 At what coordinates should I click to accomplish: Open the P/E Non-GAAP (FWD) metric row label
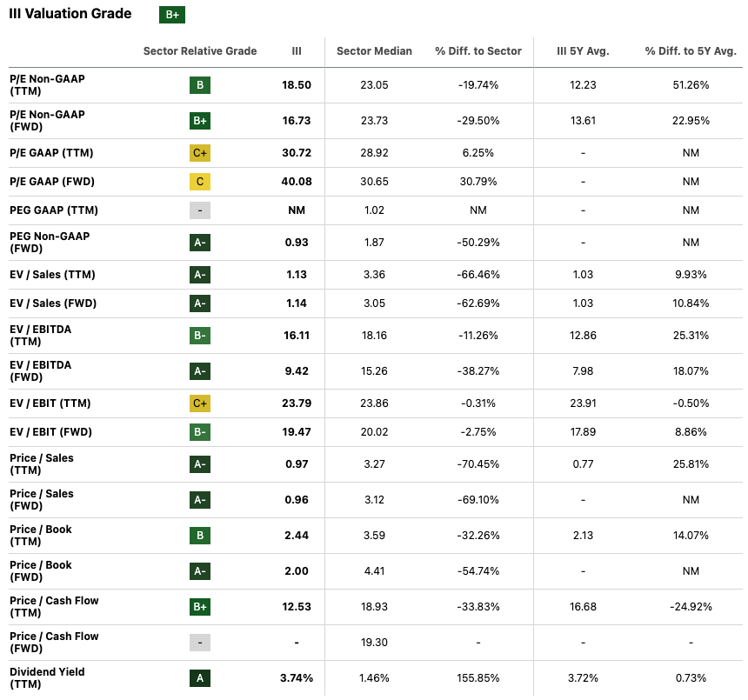pos(47,121)
